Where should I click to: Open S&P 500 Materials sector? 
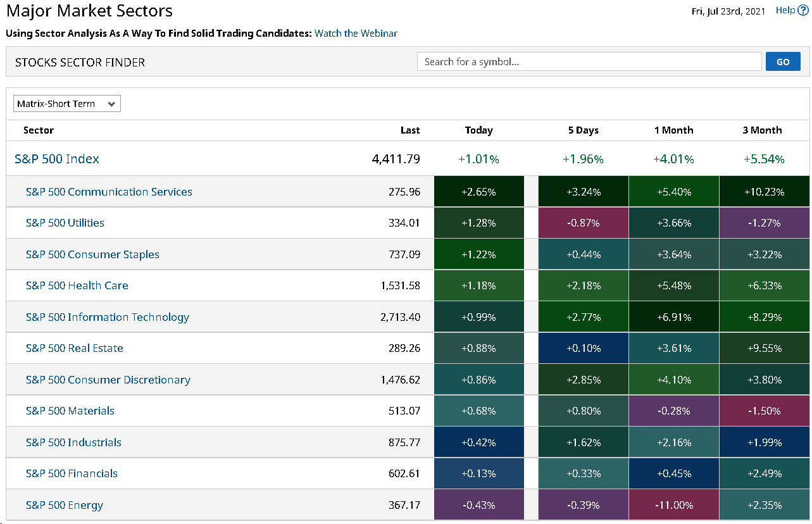pos(70,411)
